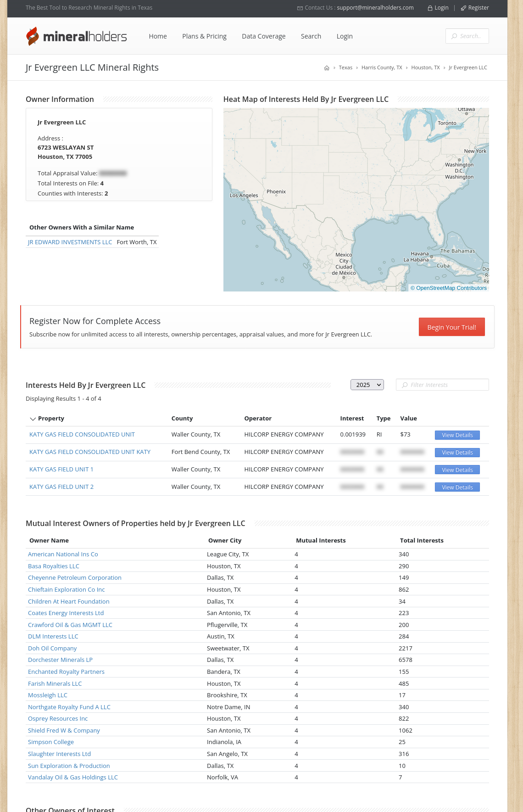523x812 pixels.
Task: Open Coates Energy Interests Ltd link
Action: pyautogui.click(x=66, y=613)
